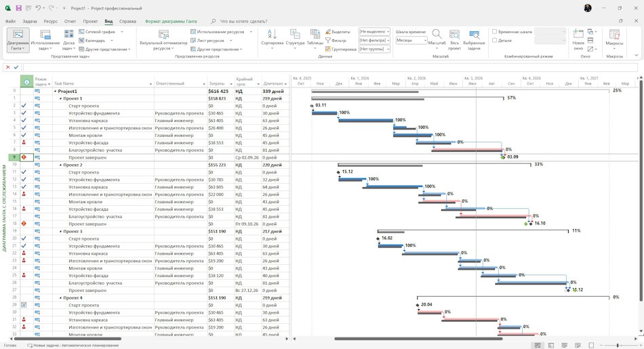This screenshot has width=644, height=349.
Task: Open the Месяцы timescale dropdown
Action: pos(411,40)
